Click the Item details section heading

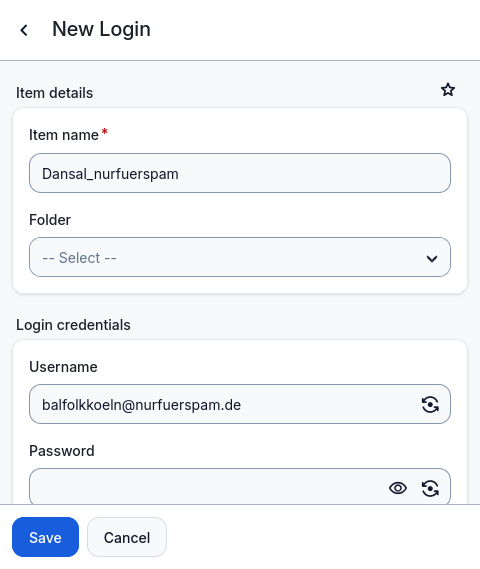coord(54,93)
